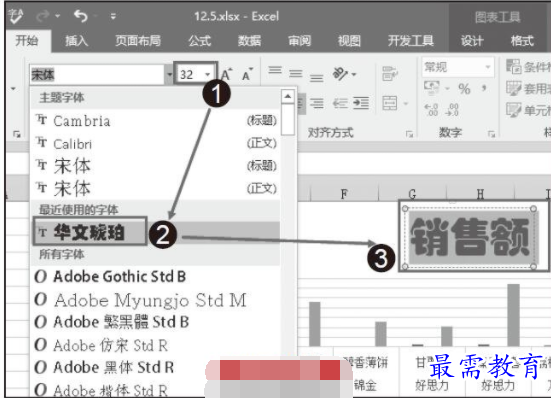
Task: Apply Bottom Align to the text
Action: 316,77
